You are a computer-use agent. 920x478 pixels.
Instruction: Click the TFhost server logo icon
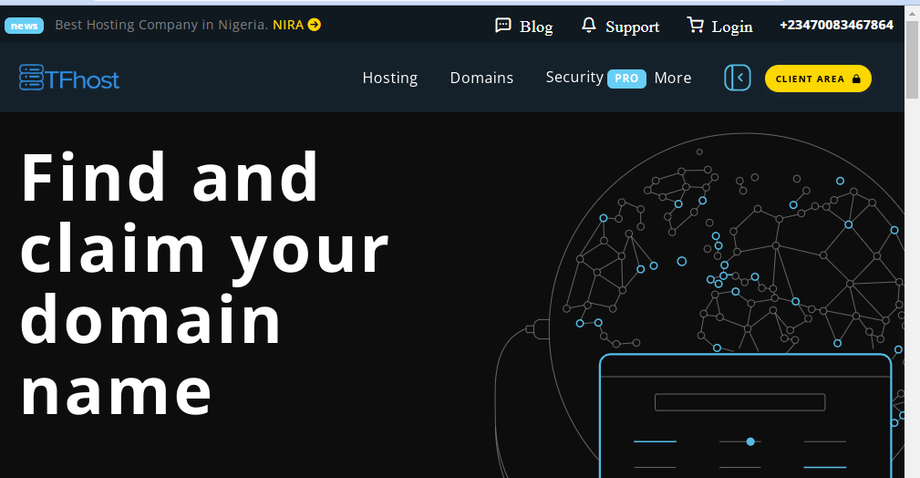pos(31,77)
